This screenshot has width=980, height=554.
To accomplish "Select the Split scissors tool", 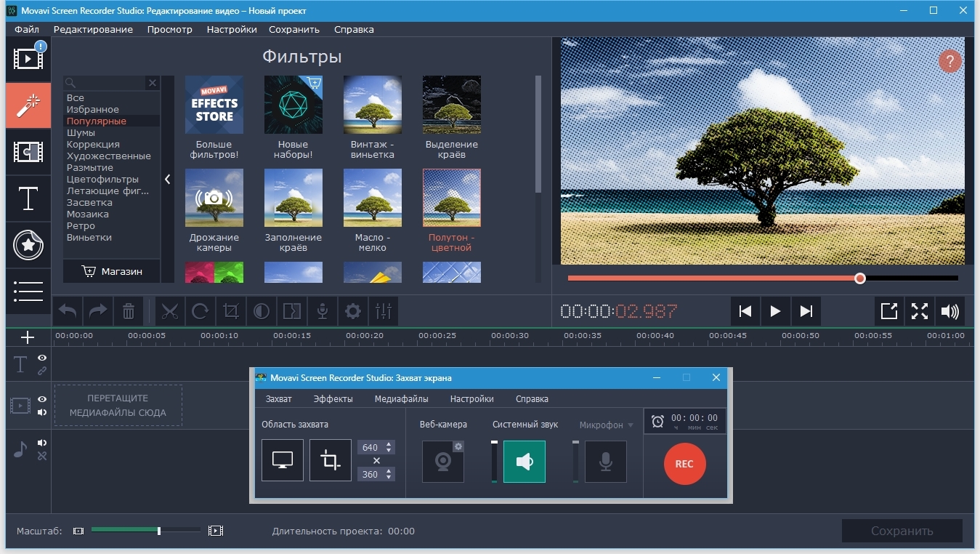I will click(170, 312).
